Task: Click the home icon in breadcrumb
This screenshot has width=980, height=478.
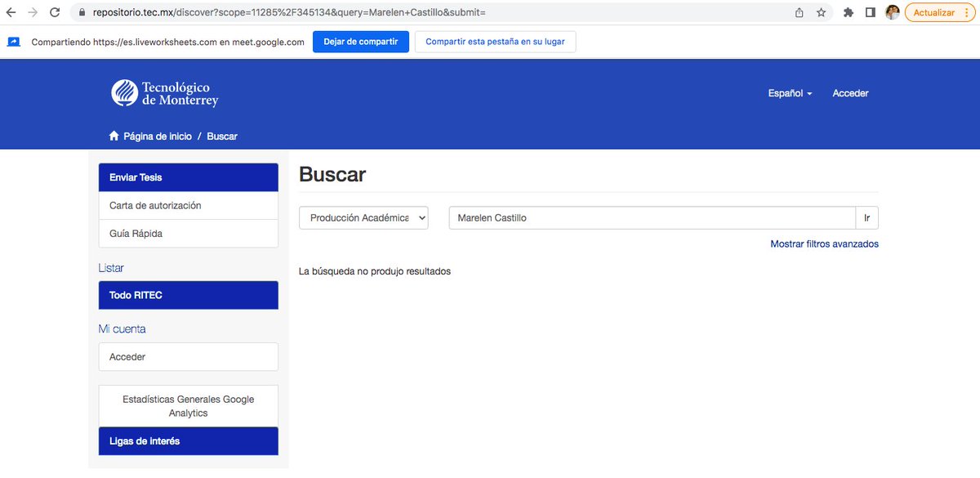Action: (114, 136)
